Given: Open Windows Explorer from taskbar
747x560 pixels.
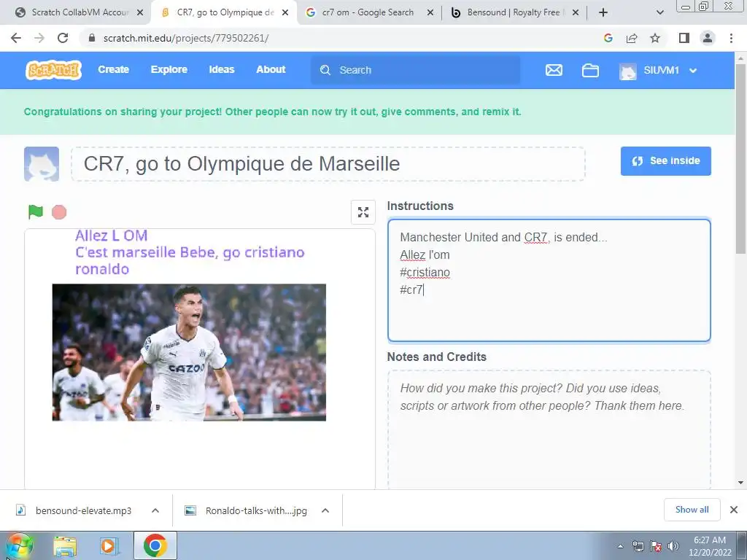Looking at the screenshot, I should pyautogui.click(x=65, y=545).
